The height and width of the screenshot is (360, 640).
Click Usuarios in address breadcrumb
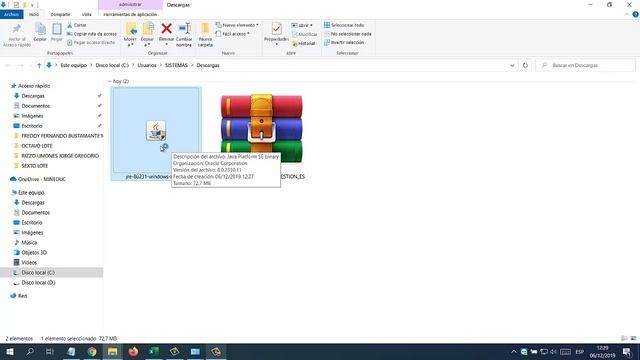click(x=147, y=65)
